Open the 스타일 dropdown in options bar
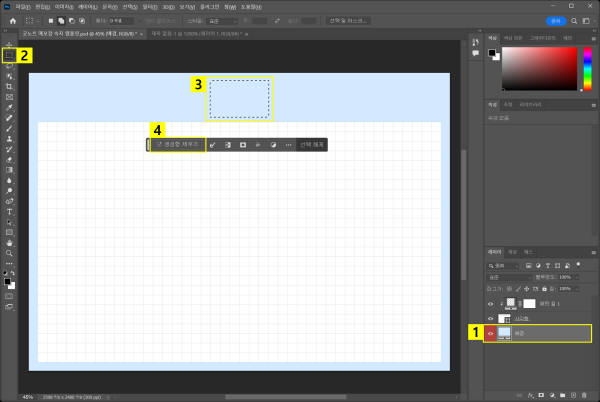600x402 pixels. click(222, 21)
